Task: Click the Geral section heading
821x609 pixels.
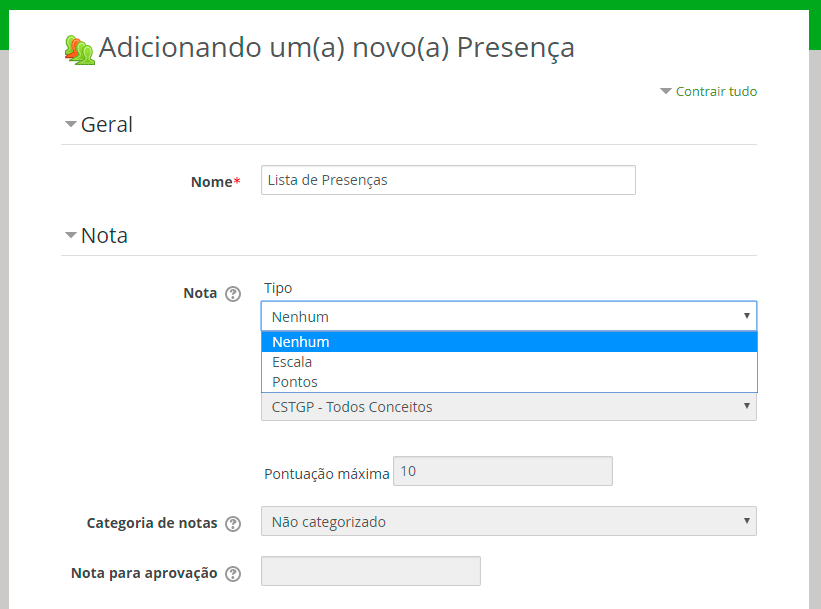Action: coord(107,125)
